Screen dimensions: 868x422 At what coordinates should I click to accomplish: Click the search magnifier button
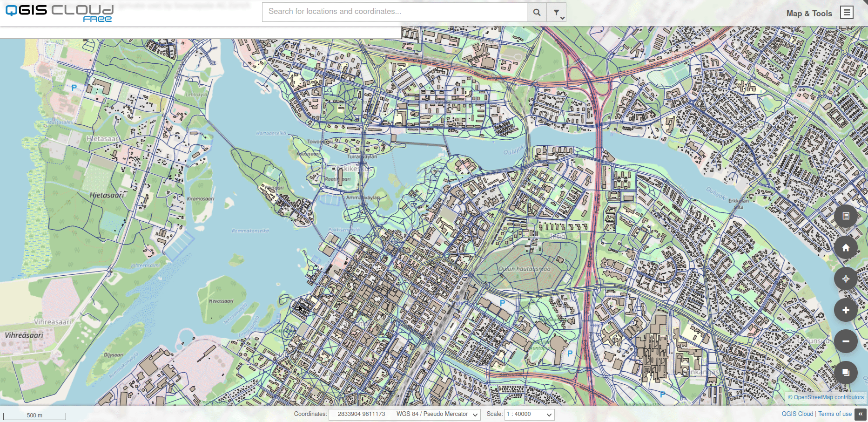click(537, 12)
